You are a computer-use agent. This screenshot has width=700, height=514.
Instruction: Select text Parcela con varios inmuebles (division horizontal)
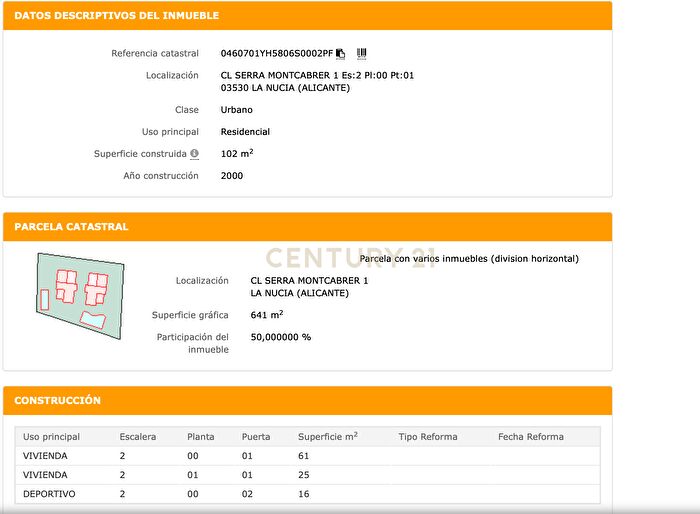pyautogui.click(x=469, y=259)
